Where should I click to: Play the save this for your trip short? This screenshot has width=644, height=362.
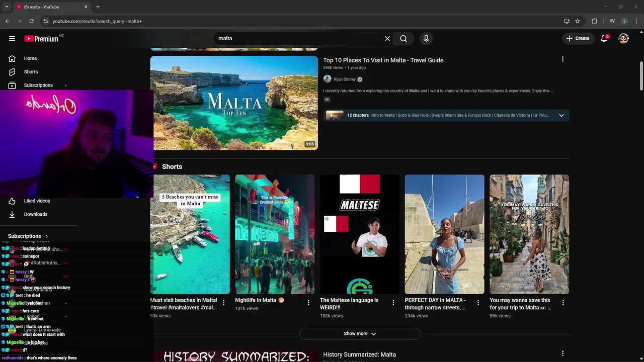(529, 234)
